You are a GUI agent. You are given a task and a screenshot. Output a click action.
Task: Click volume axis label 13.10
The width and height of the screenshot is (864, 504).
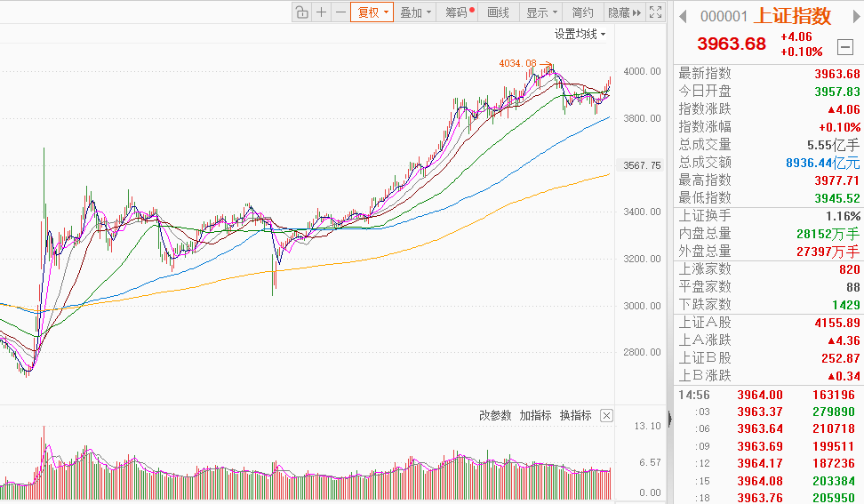[647, 426]
